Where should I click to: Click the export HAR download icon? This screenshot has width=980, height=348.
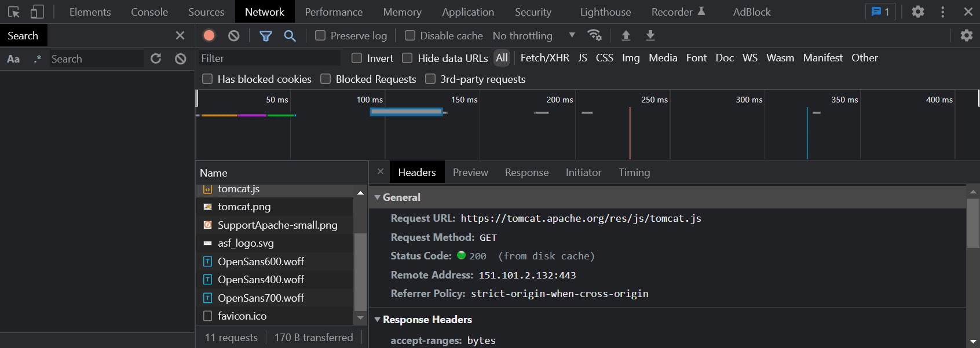[650, 36]
